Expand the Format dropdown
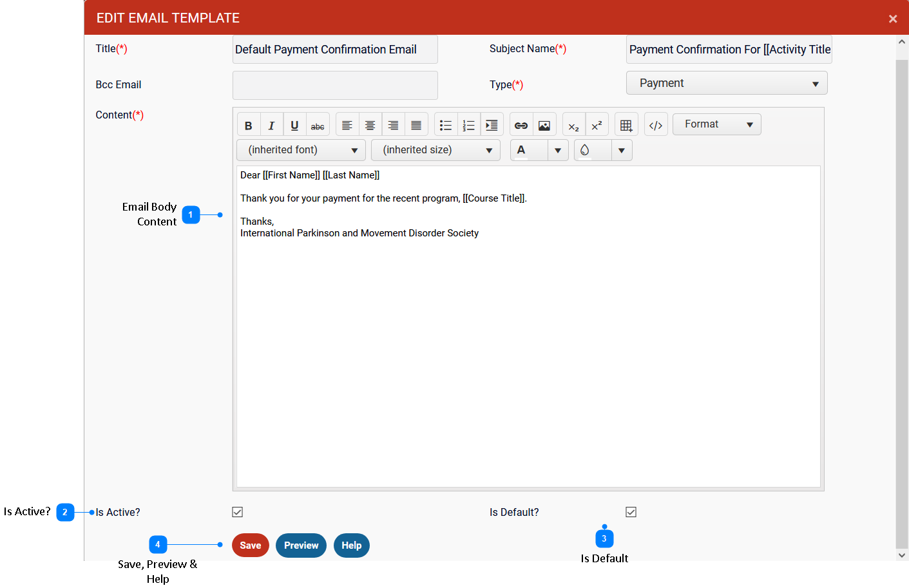 click(x=716, y=124)
